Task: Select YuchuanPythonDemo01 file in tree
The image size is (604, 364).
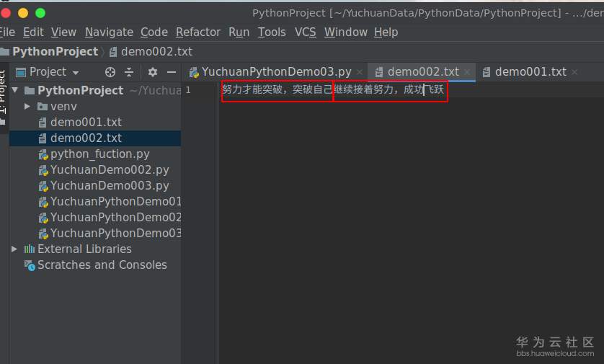Action: [x=115, y=201]
